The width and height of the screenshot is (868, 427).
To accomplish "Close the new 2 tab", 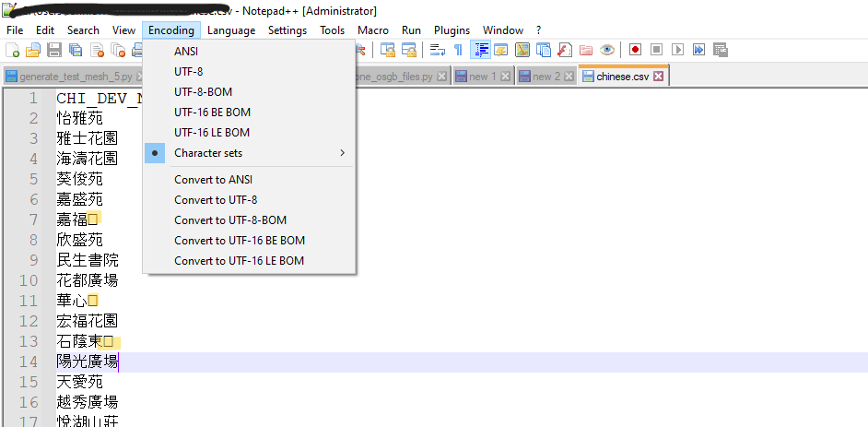I will (569, 77).
